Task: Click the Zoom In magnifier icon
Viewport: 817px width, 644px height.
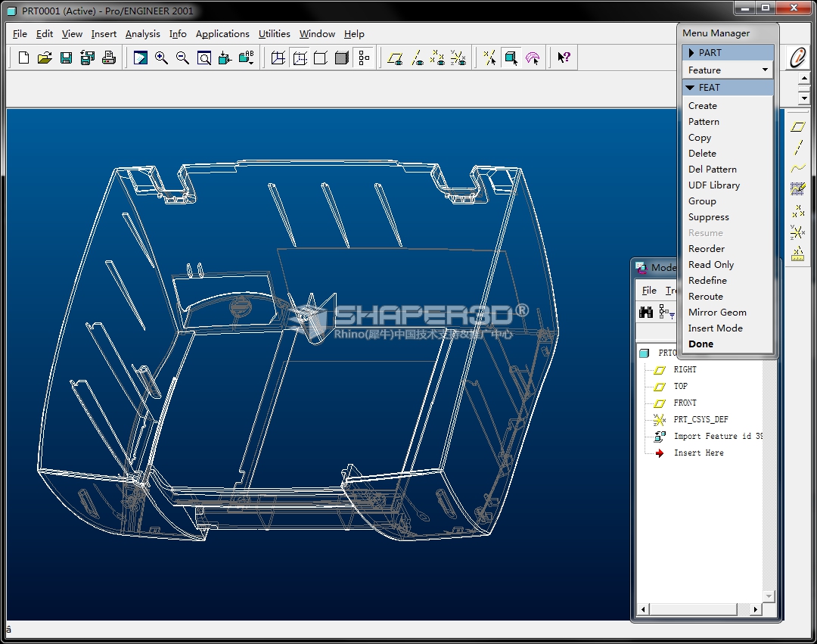Action: tap(161, 58)
